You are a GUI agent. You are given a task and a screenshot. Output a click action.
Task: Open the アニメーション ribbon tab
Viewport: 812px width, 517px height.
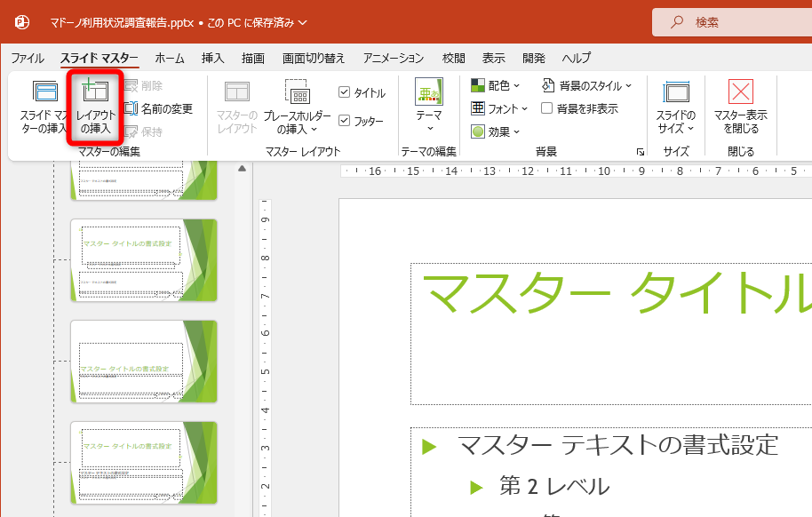396,58
